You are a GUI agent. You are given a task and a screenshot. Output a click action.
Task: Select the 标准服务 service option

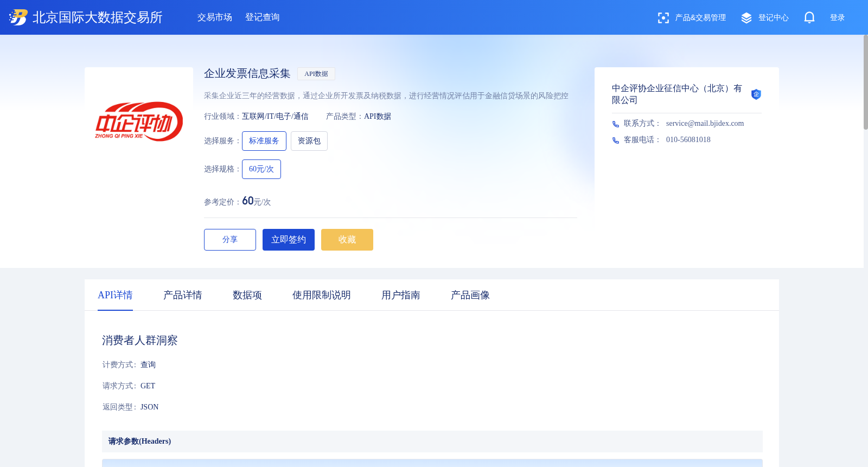(x=264, y=141)
